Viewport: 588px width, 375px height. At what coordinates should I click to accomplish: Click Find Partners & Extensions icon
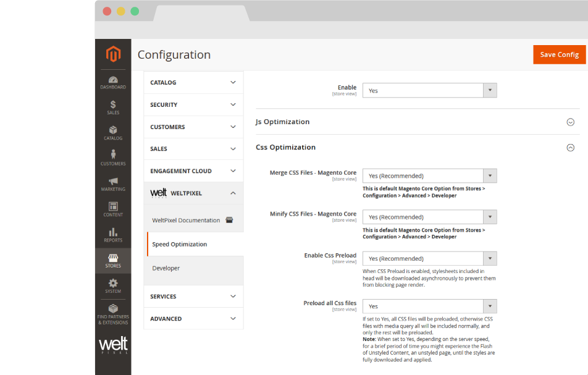point(113,314)
